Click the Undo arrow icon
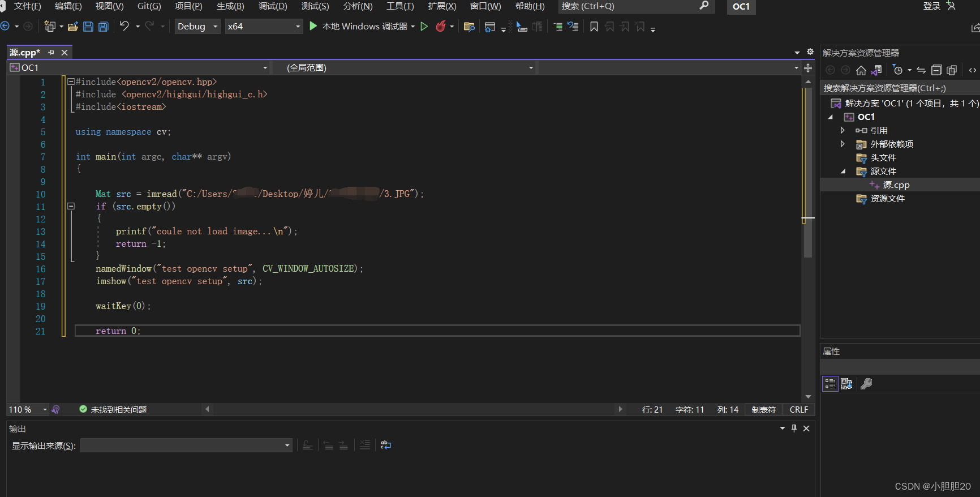 pyautogui.click(x=124, y=26)
